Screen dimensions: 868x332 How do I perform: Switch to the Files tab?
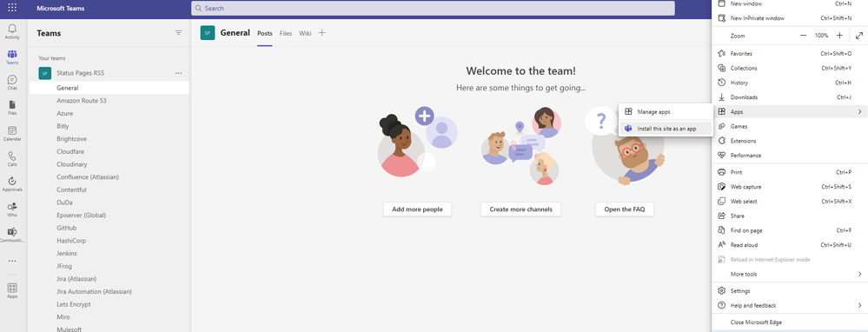click(x=286, y=33)
